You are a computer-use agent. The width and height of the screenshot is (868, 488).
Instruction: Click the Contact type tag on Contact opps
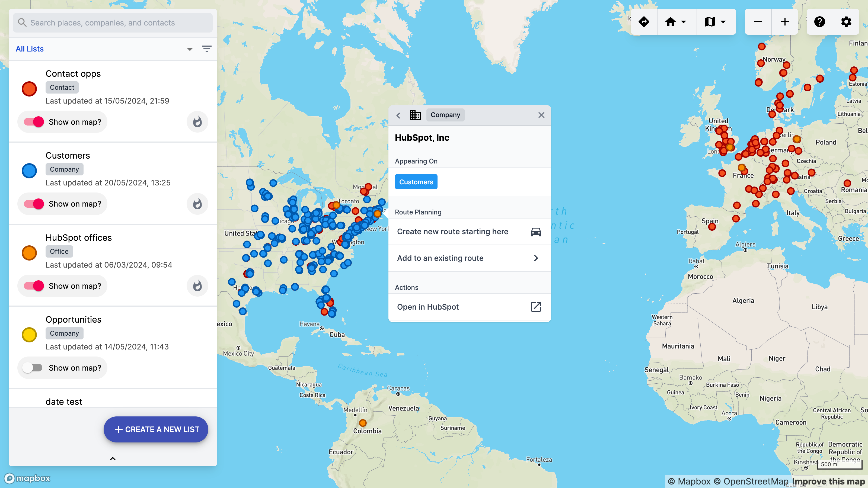(x=62, y=88)
